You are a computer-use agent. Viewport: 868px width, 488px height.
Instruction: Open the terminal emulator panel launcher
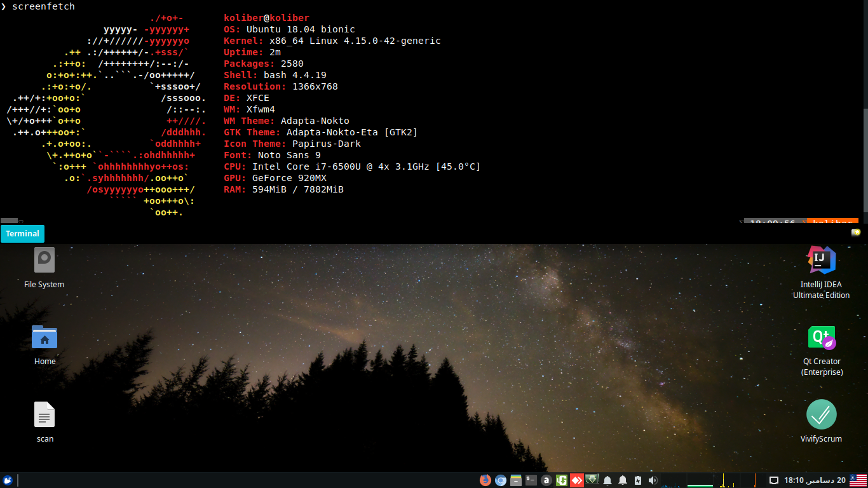coord(531,480)
